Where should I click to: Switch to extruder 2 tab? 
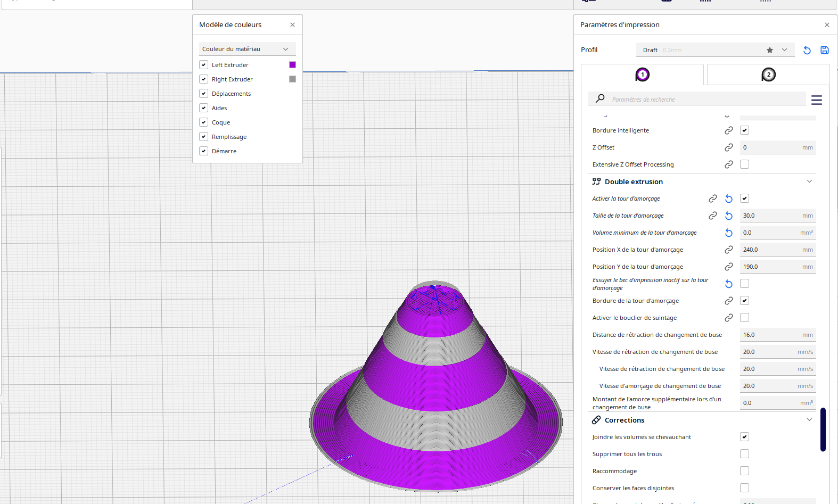768,75
